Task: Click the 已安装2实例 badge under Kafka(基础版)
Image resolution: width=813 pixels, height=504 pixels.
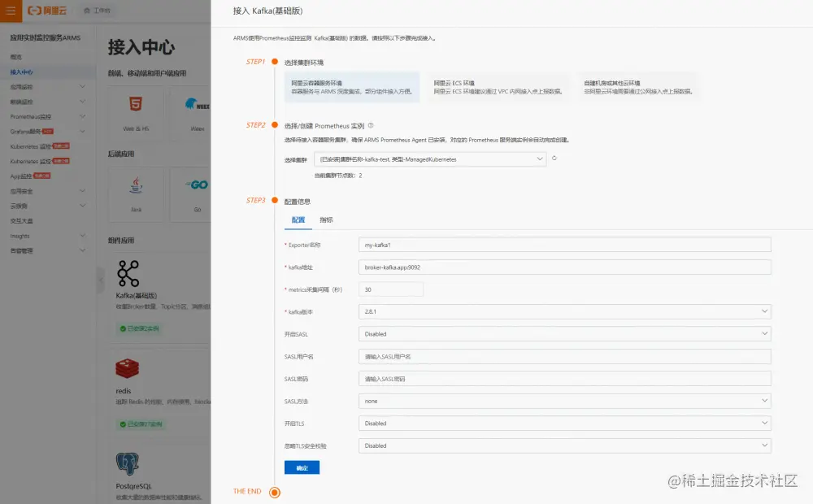Action: click(x=139, y=328)
